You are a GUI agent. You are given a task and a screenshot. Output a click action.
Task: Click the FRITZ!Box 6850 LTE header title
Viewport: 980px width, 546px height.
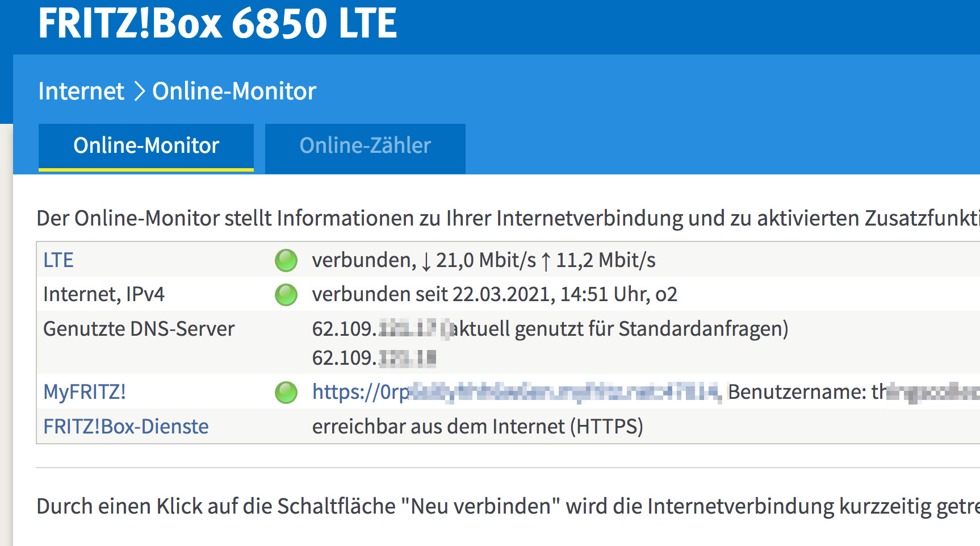click(217, 23)
